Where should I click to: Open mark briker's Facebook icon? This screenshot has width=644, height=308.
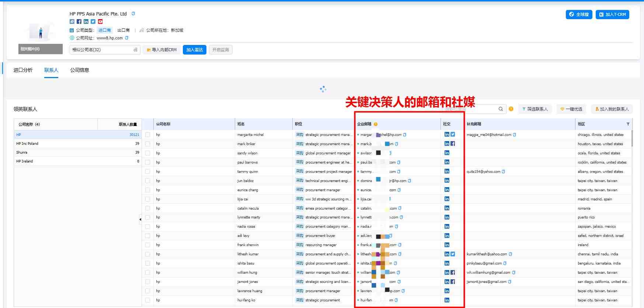(453, 144)
